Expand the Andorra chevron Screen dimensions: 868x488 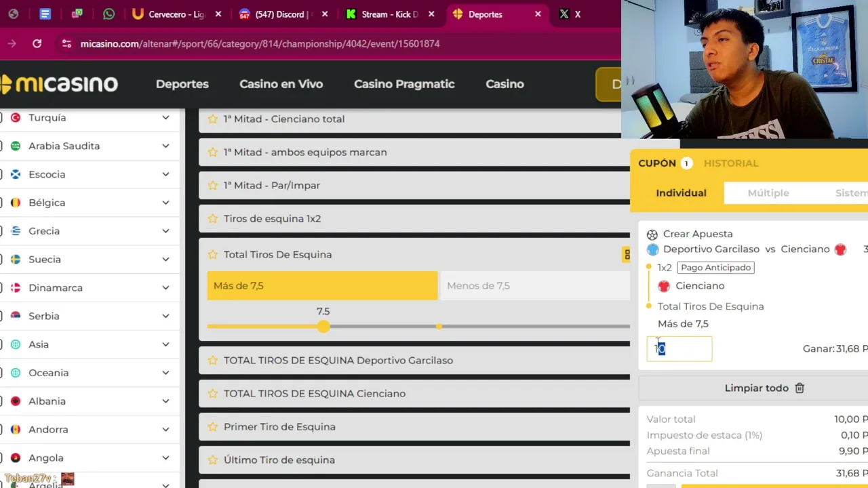tap(165, 430)
